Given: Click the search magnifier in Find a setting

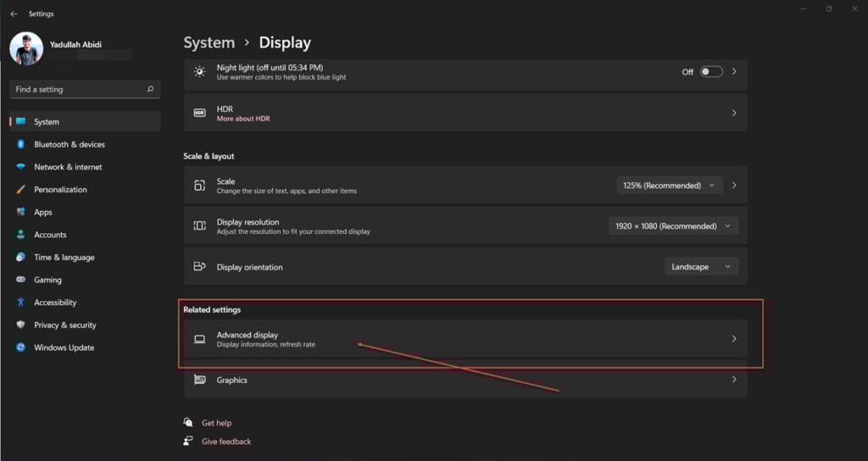Looking at the screenshot, I should coord(150,89).
